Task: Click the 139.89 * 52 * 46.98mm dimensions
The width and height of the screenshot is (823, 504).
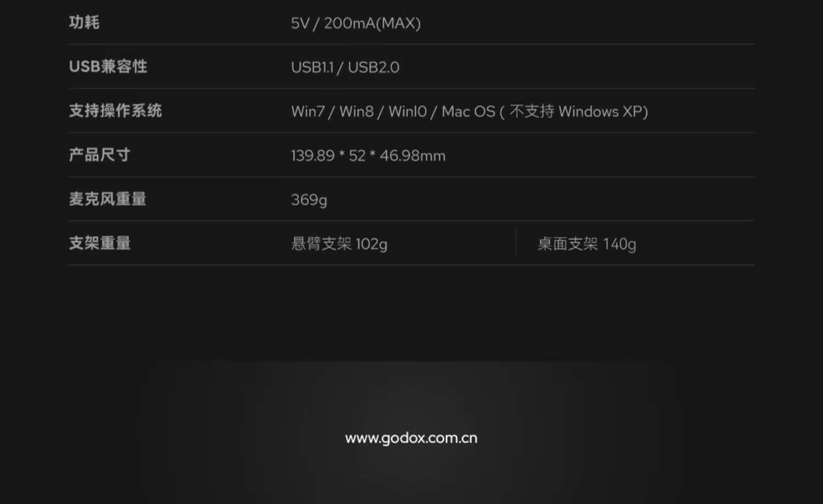Action: [368, 156]
